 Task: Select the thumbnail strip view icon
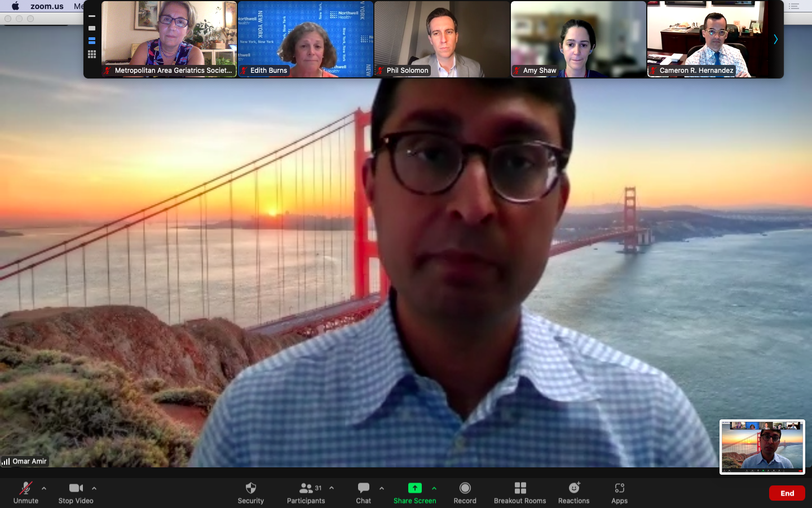coord(92,41)
